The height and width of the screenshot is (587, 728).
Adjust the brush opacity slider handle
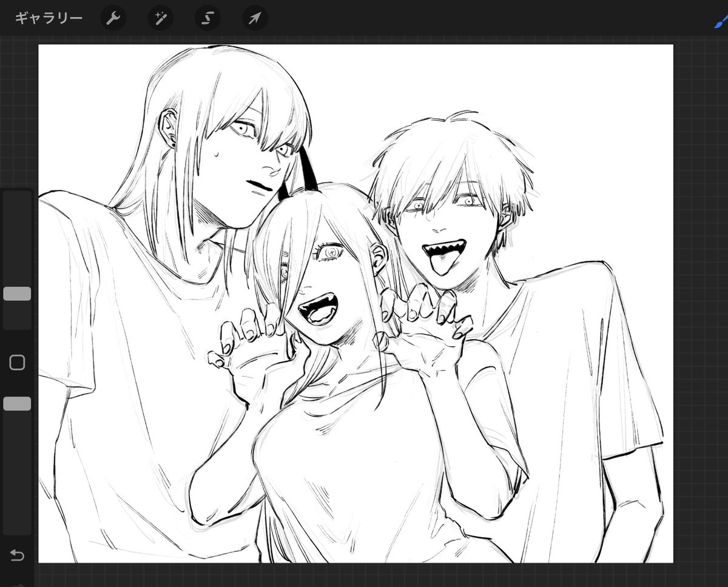[17, 404]
